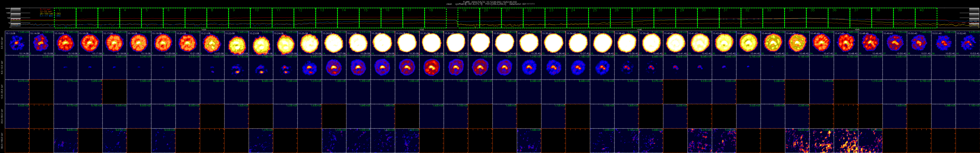
Task: Open 6-12 keV image below the 10:22:08 frame
Action: [237, 67]
